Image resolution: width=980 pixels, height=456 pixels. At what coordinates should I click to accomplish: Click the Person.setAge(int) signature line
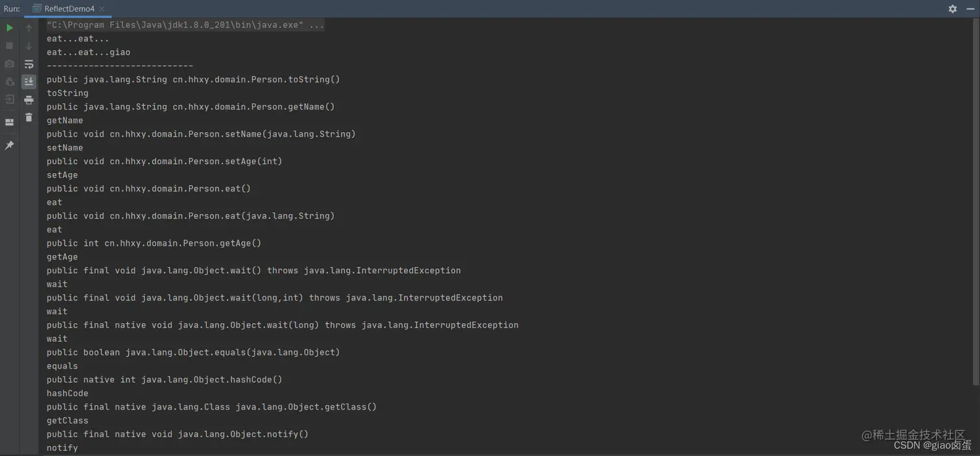(x=165, y=161)
